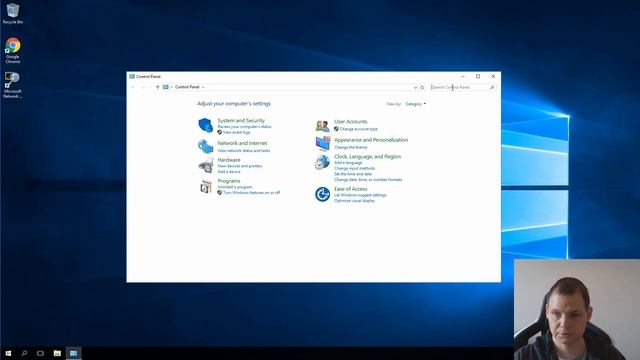The image size is (640, 360).
Task: Click Add a device link
Action: point(229,172)
